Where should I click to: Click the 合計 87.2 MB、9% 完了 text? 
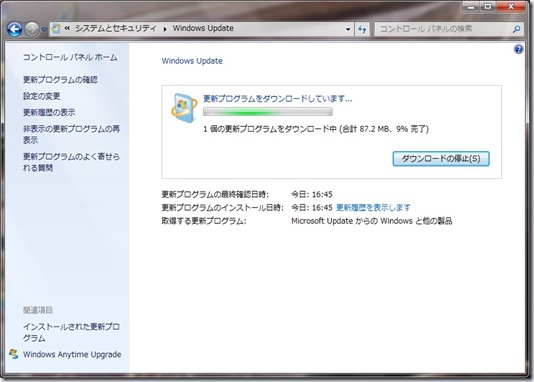384,129
